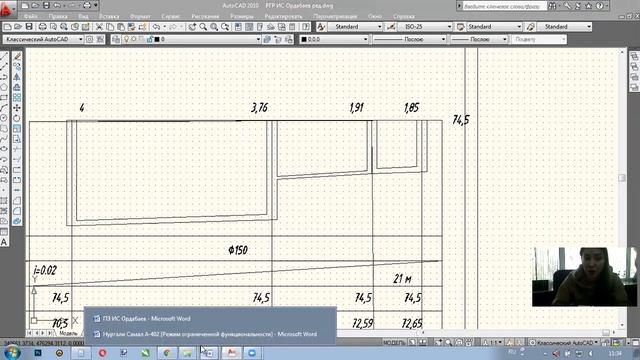Click the Dimension Style icon before ISO-25
This screenshot has width=640, height=360.
click(x=391, y=27)
